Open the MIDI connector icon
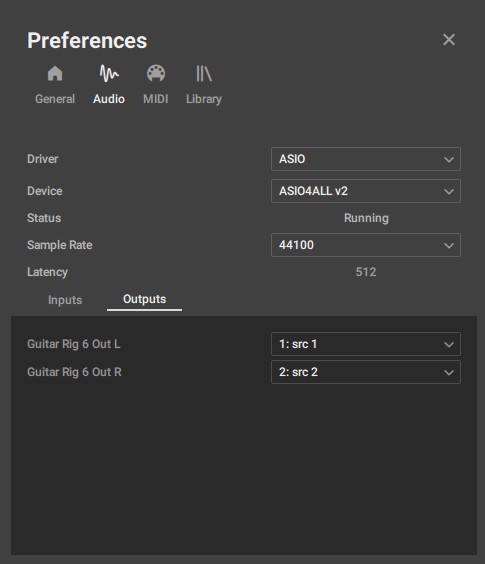The height and width of the screenshot is (564, 485). click(156, 74)
